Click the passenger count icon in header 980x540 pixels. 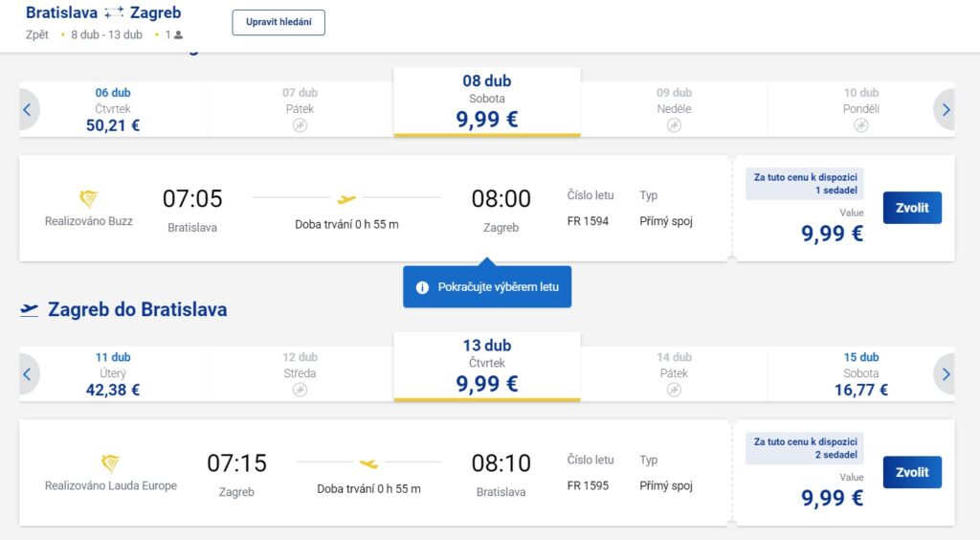[178, 35]
